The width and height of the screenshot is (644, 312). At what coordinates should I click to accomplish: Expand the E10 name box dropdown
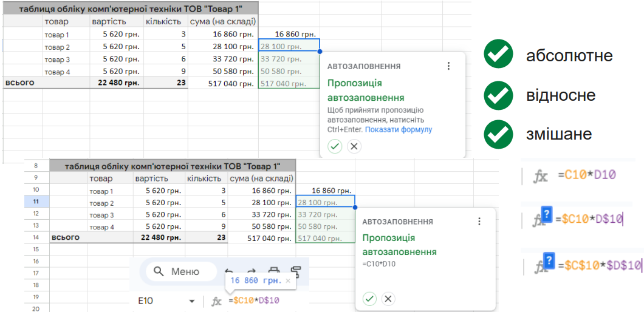point(192,301)
